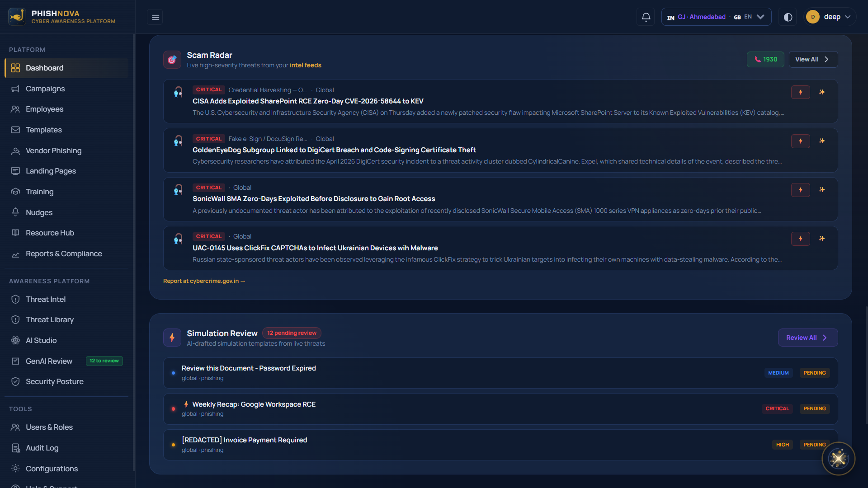Click the 12 to review badge
Image resolution: width=868 pixels, height=488 pixels.
pos(104,361)
